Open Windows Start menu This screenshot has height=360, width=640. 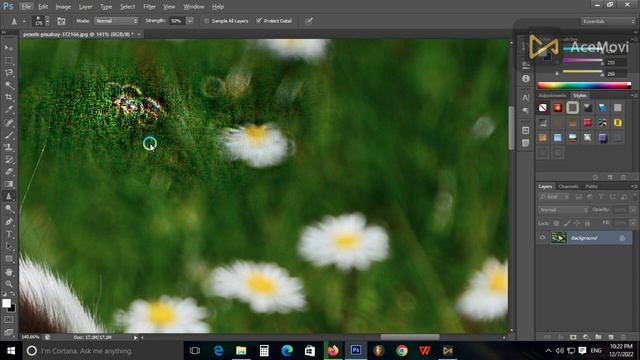coord(11,351)
